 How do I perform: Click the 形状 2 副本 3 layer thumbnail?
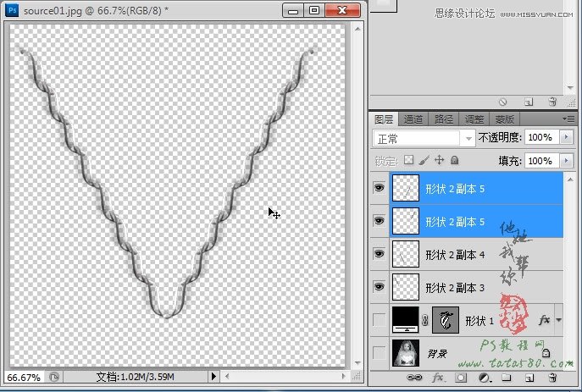(405, 287)
